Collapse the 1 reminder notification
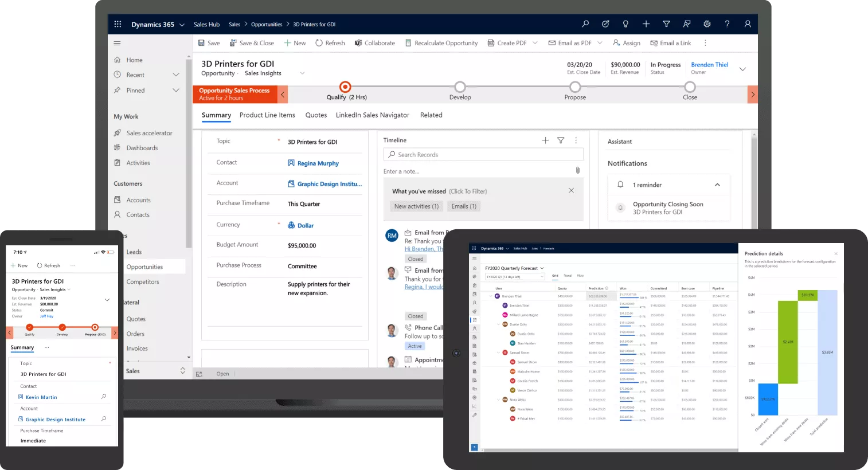 tap(717, 185)
